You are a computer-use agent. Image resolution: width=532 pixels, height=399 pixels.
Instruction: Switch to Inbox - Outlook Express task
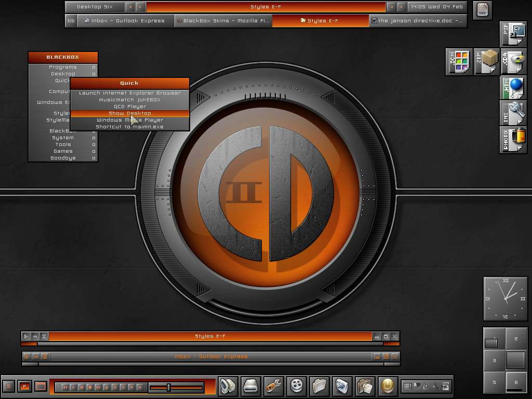(126, 21)
